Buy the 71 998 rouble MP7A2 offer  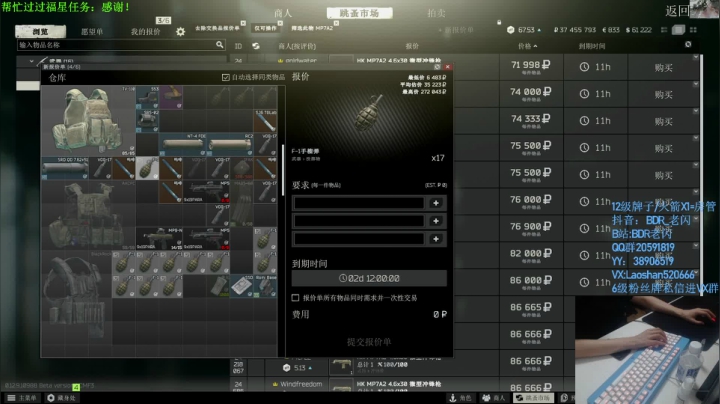[664, 67]
